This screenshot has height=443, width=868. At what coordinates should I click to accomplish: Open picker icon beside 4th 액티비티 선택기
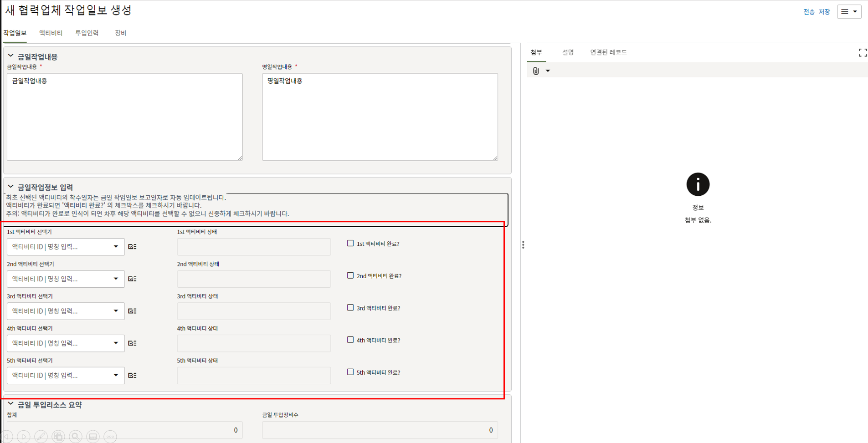coord(132,343)
